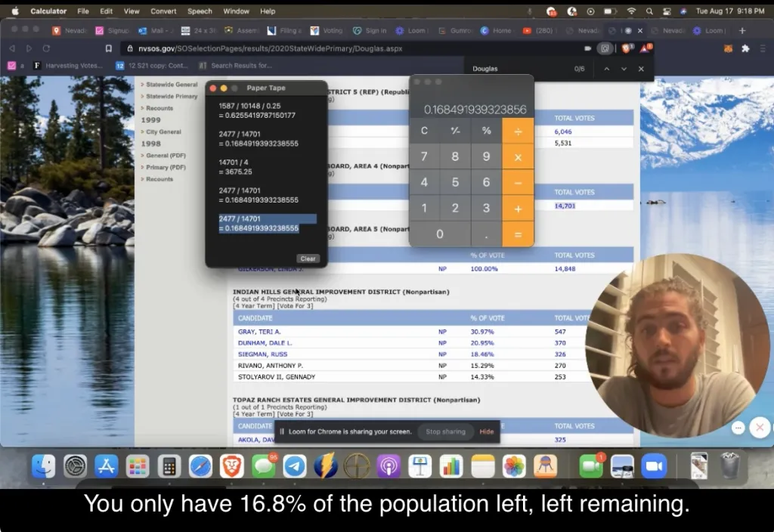Open Brave browser in the Dock
Screen dimensions: 774x532
click(231, 466)
